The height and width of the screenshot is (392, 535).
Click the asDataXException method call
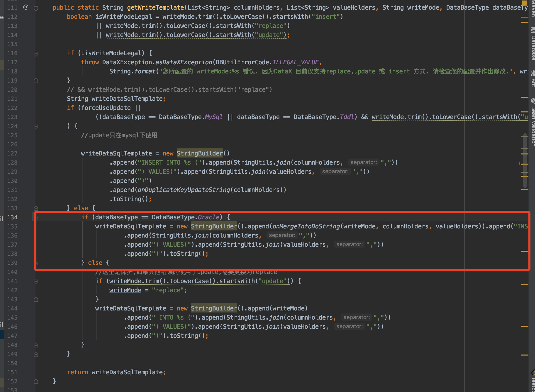(x=184, y=62)
